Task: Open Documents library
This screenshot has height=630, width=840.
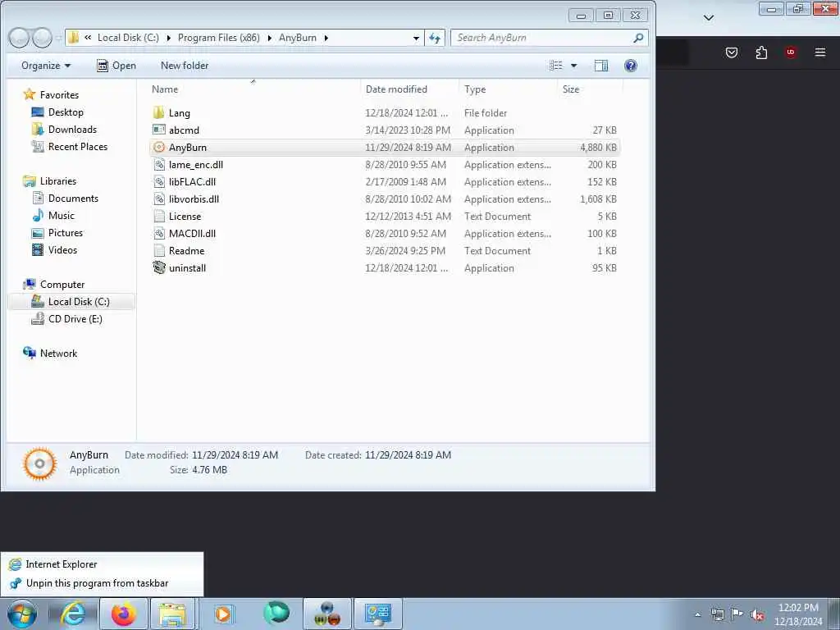Action: coord(73,199)
